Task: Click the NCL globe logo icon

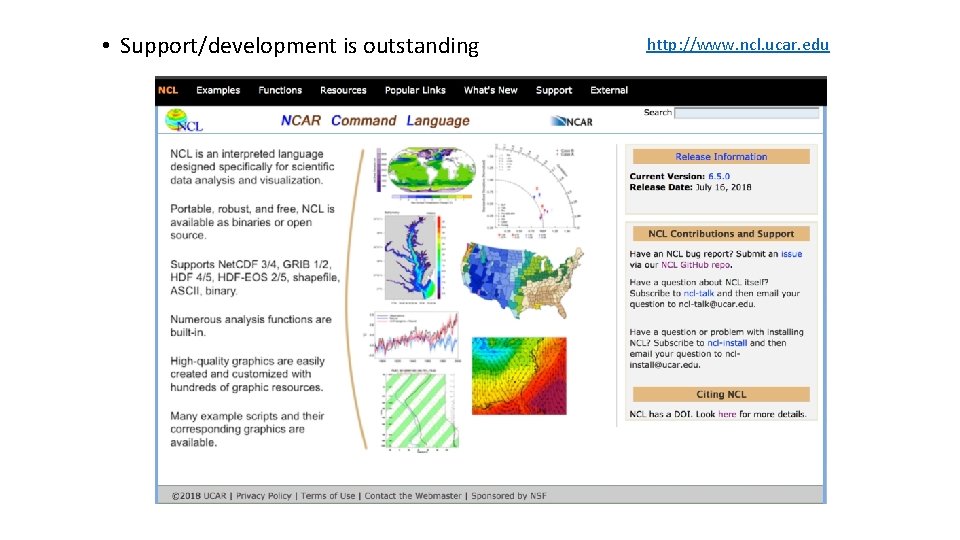Action: tap(184, 120)
